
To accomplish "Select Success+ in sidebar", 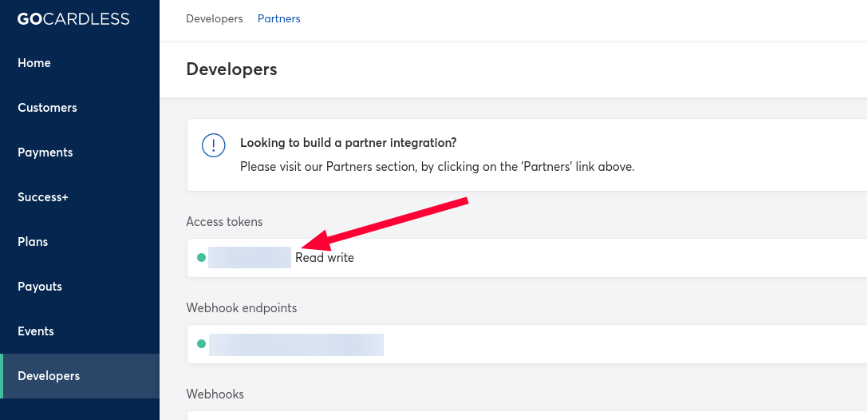I will (42, 197).
